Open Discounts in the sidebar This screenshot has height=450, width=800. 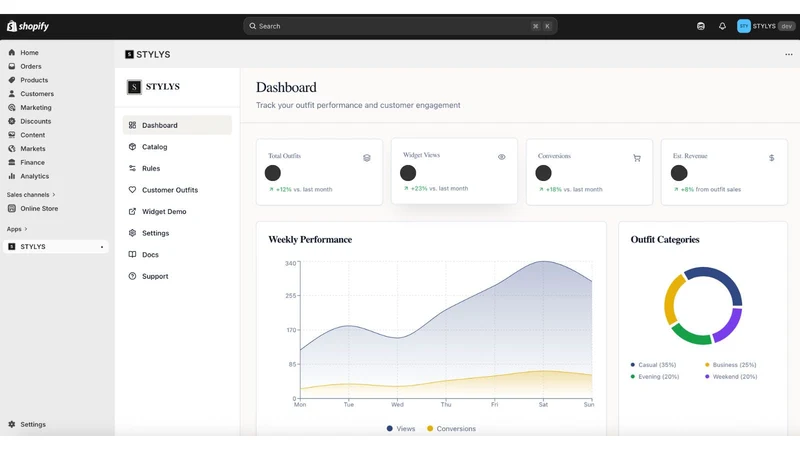click(x=35, y=121)
